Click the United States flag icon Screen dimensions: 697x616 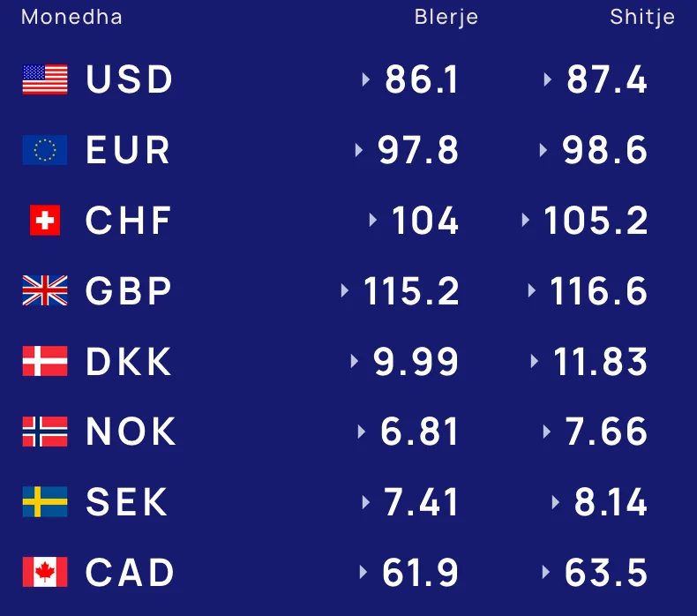click(45, 79)
